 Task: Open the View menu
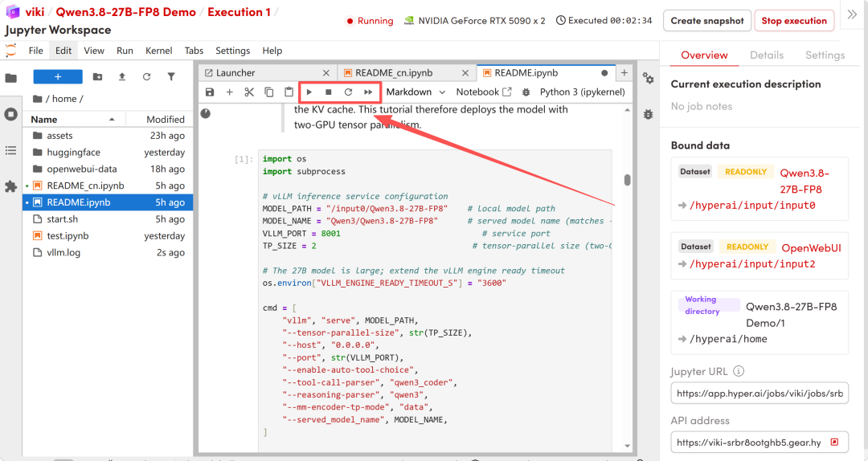pos(94,51)
